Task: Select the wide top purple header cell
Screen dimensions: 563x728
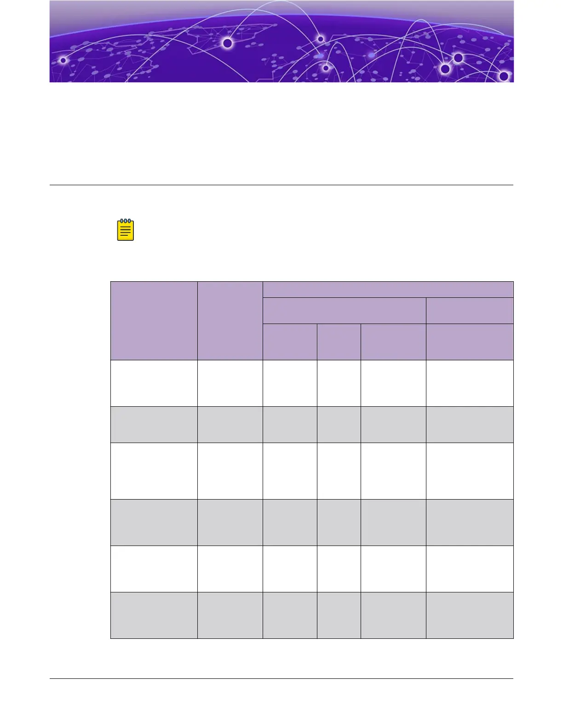Action: point(388,290)
